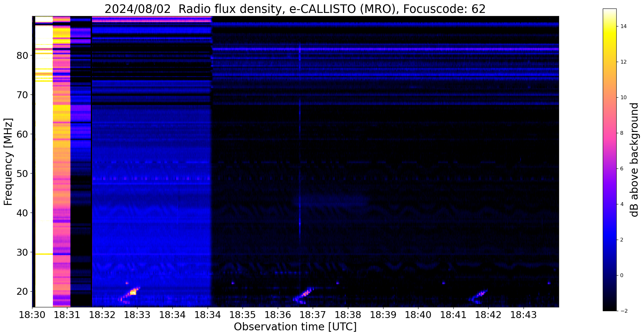The width and height of the screenshot is (644, 336).
Task: Click the 18:31 time tick label
Action: (x=67, y=315)
